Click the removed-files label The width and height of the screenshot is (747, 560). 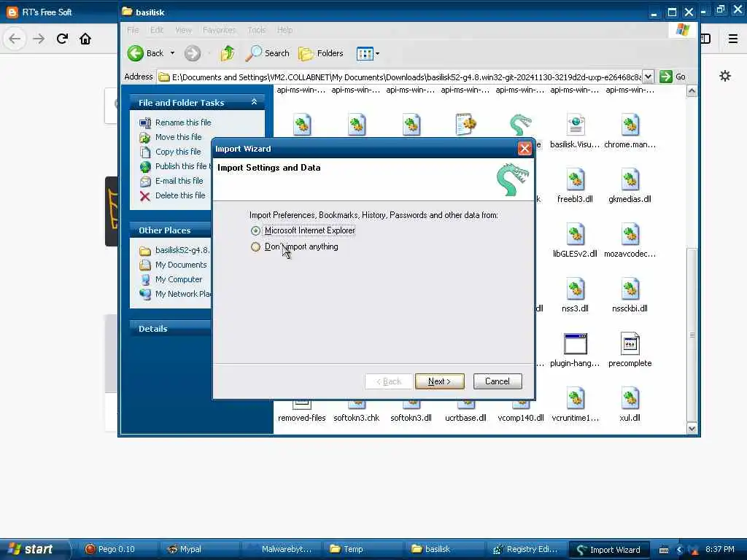click(x=301, y=418)
